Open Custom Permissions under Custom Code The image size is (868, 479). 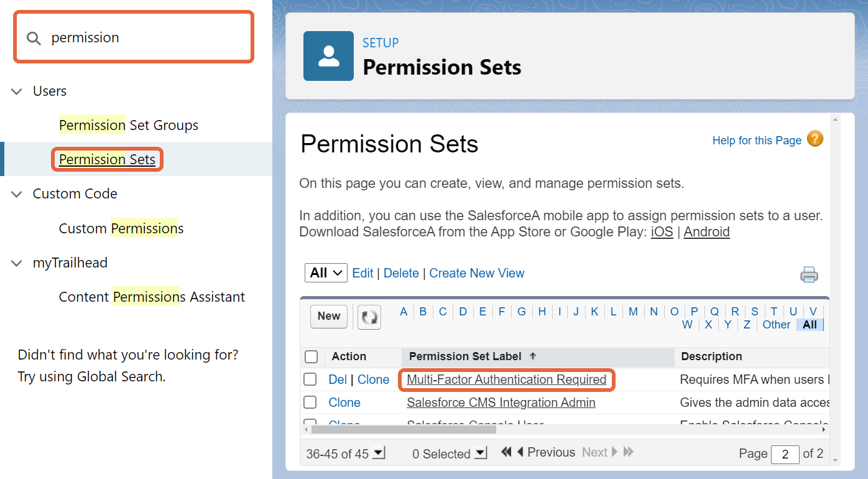(121, 228)
